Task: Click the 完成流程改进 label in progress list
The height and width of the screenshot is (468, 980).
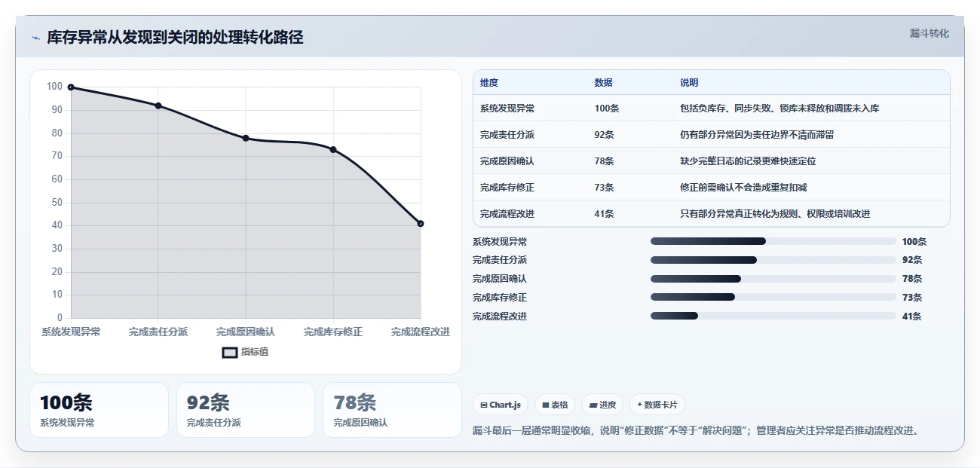Action: tap(500, 317)
